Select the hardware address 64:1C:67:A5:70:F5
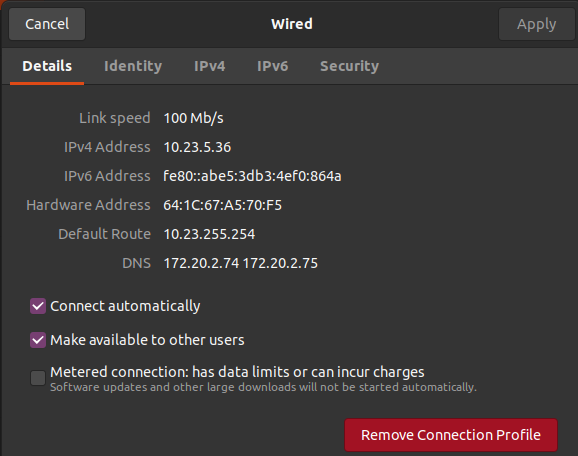 pos(222,205)
